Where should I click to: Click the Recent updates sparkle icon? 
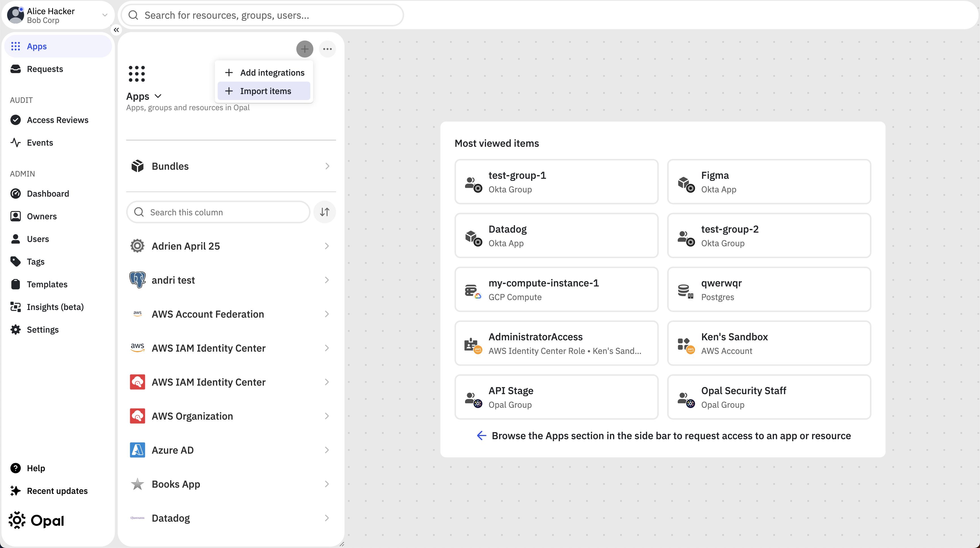16,490
